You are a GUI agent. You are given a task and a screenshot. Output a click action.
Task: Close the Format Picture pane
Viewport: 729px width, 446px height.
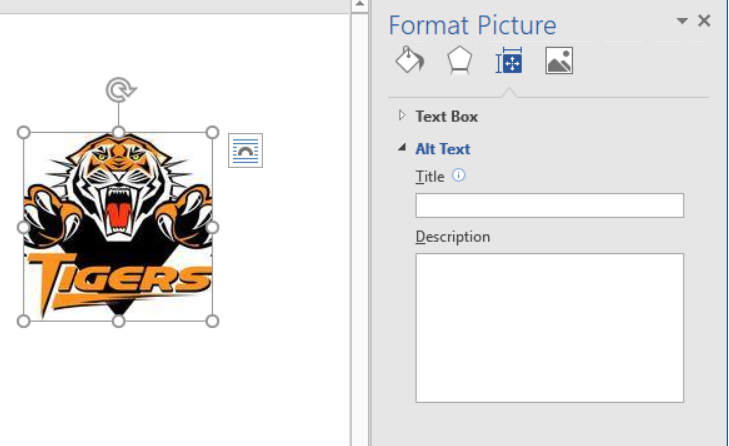pos(704,20)
